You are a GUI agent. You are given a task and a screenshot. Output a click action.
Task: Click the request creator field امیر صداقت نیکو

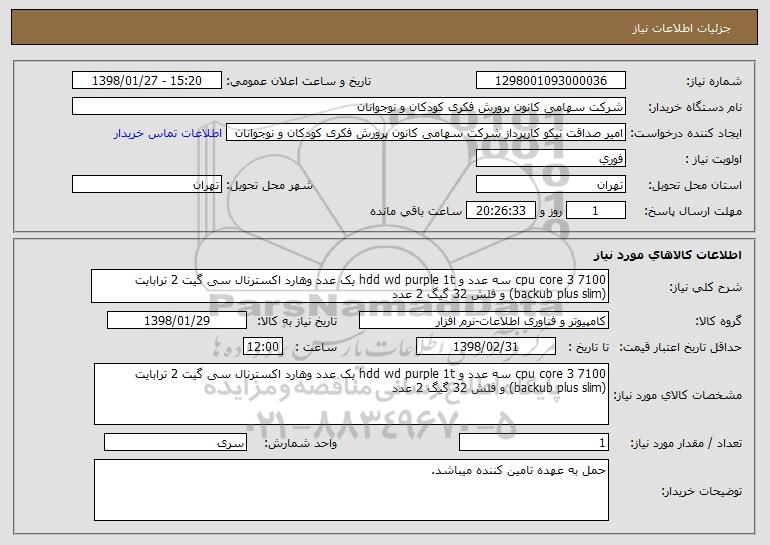[426, 133]
